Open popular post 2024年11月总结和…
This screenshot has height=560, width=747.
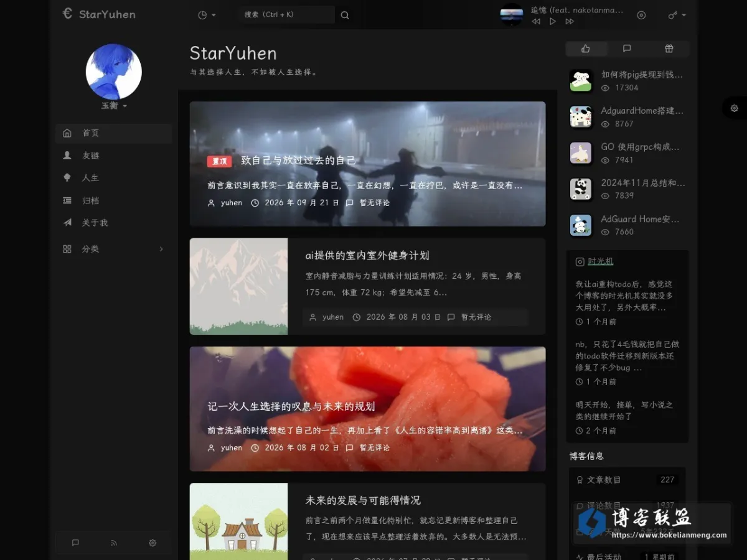pyautogui.click(x=643, y=183)
